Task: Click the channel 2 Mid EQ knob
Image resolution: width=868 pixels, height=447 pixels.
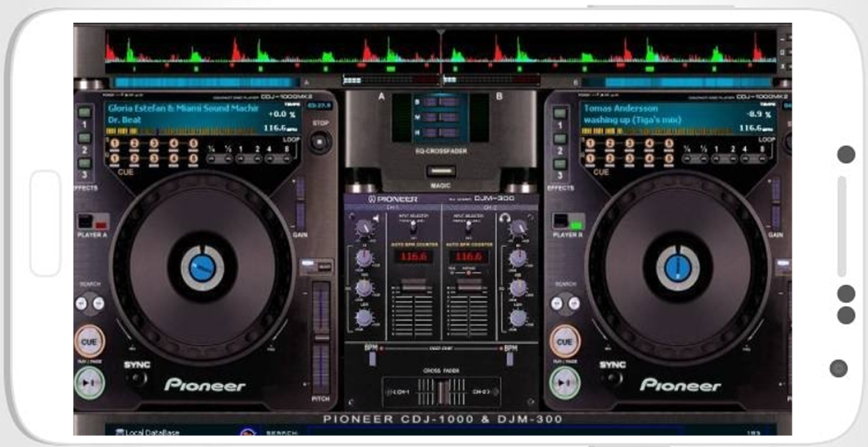Action: (x=518, y=288)
